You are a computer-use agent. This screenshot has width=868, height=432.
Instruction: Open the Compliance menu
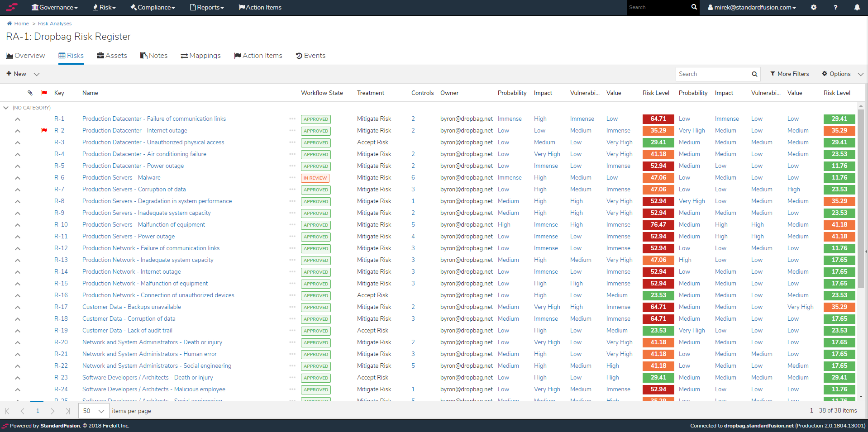(153, 7)
